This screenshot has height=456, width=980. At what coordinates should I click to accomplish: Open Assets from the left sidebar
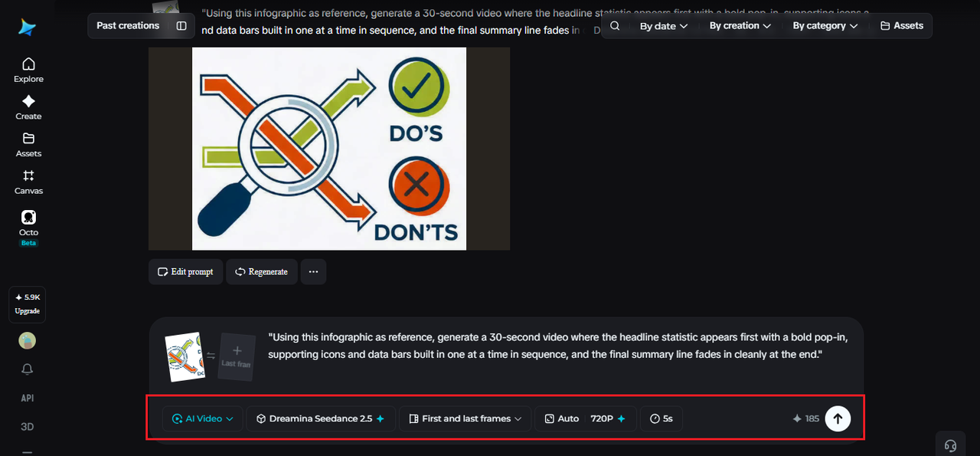[x=28, y=145]
